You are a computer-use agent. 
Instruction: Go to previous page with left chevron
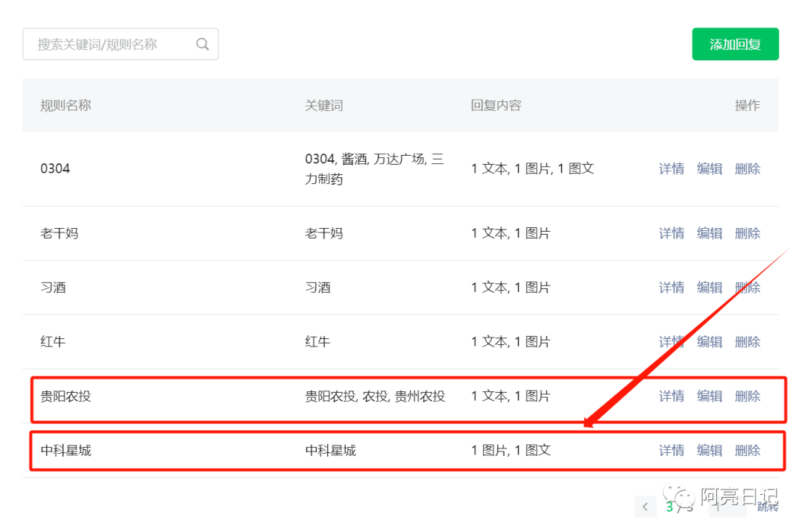coord(645,507)
